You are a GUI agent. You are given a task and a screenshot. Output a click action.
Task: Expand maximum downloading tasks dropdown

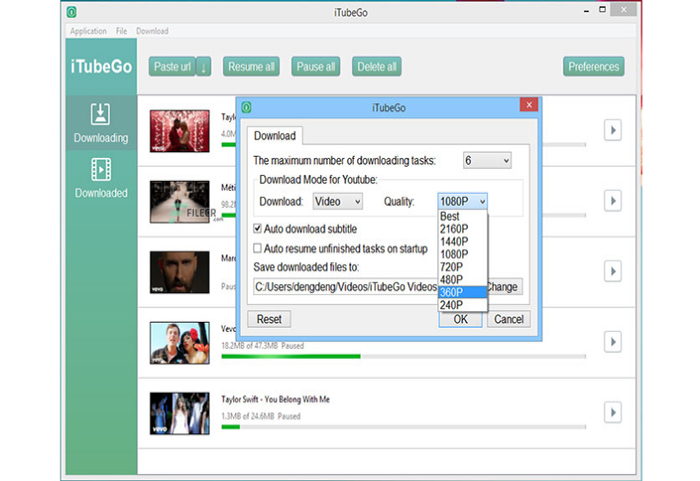coord(487,160)
